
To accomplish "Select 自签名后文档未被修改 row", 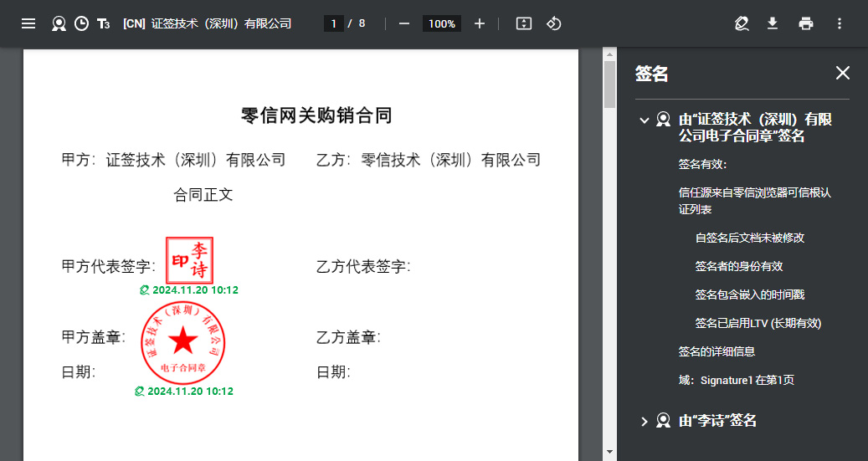I will click(x=749, y=238).
